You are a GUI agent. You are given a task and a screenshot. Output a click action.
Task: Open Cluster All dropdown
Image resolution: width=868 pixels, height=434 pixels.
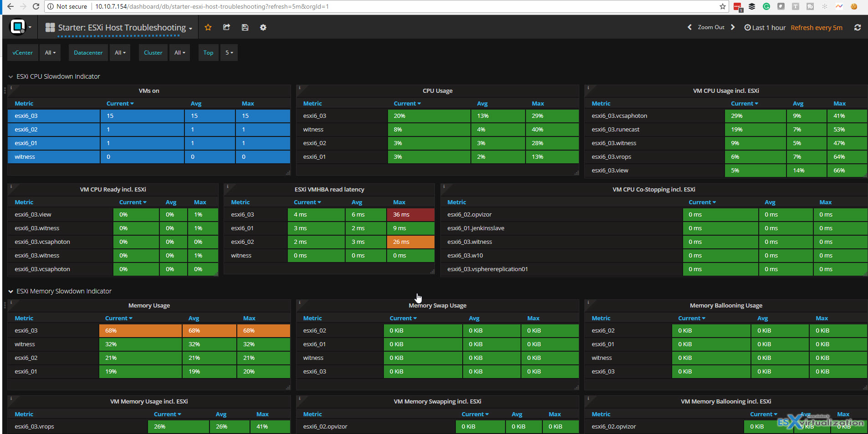(180, 52)
